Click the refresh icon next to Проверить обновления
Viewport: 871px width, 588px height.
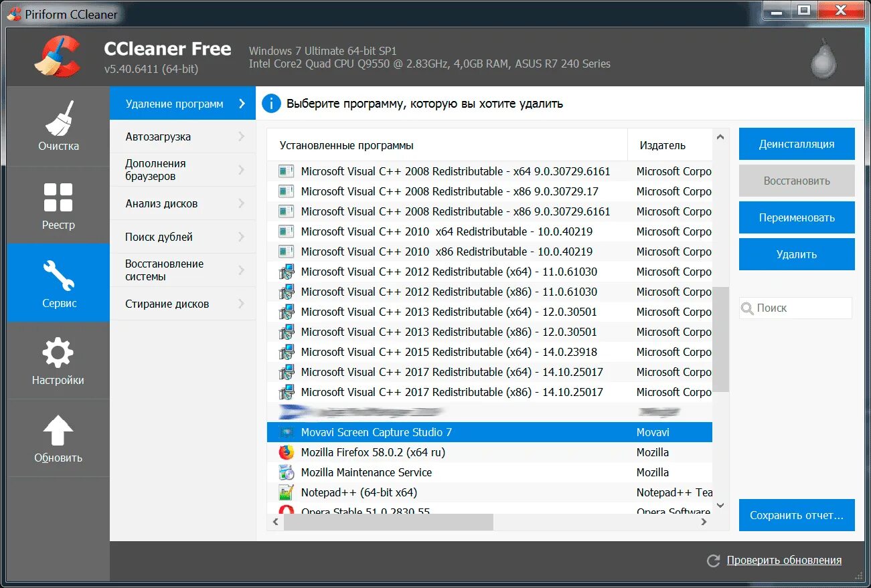pos(714,561)
